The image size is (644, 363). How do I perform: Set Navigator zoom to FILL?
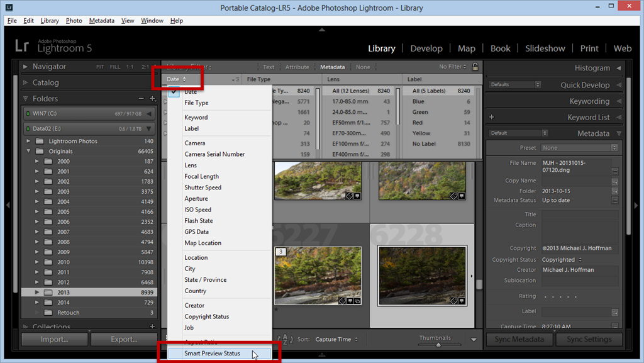(115, 67)
